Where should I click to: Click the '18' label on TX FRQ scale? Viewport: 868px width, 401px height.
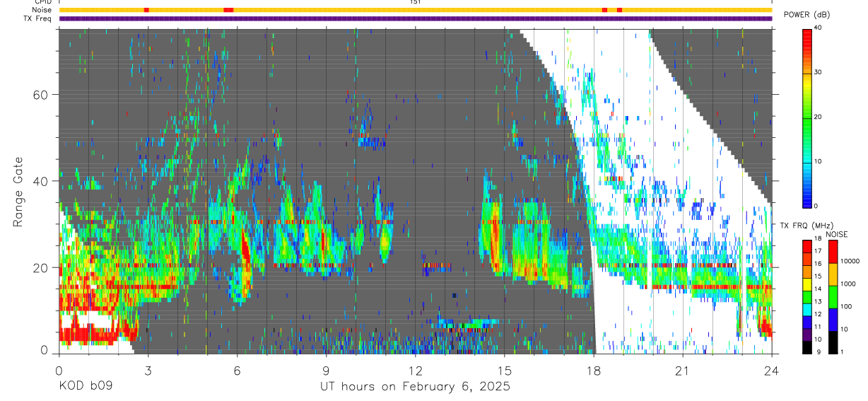point(819,238)
